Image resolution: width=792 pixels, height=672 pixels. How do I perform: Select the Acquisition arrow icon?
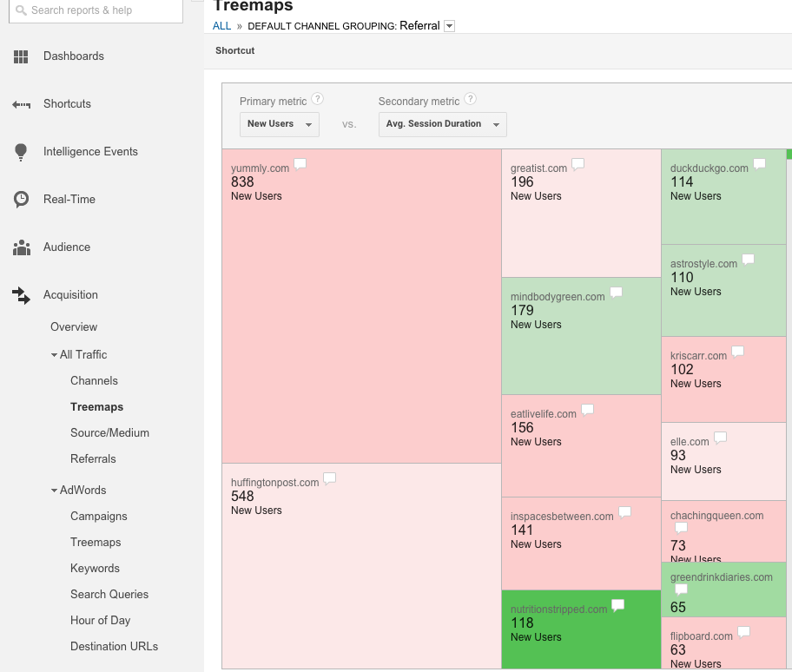coord(21,294)
